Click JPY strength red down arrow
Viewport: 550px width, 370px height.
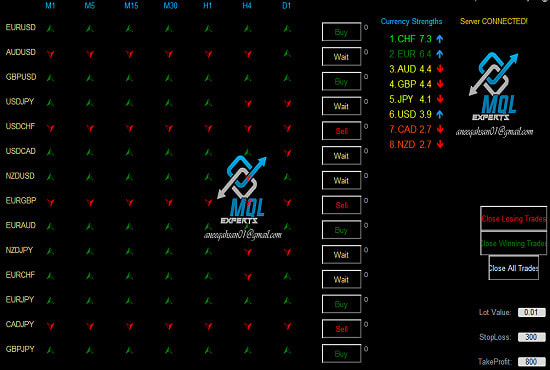pyautogui.click(x=440, y=99)
